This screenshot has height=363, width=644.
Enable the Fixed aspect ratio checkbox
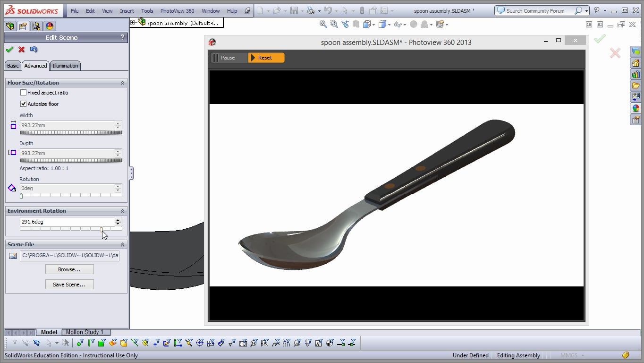coord(23,93)
